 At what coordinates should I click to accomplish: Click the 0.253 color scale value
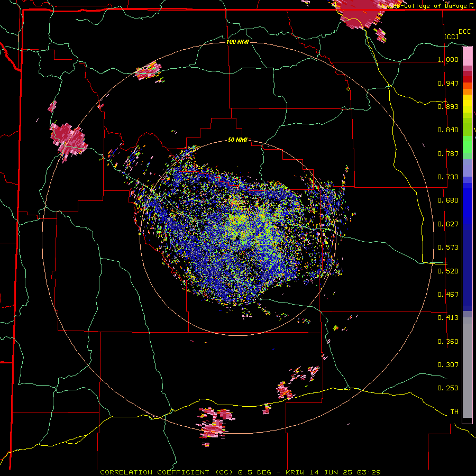click(448, 388)
